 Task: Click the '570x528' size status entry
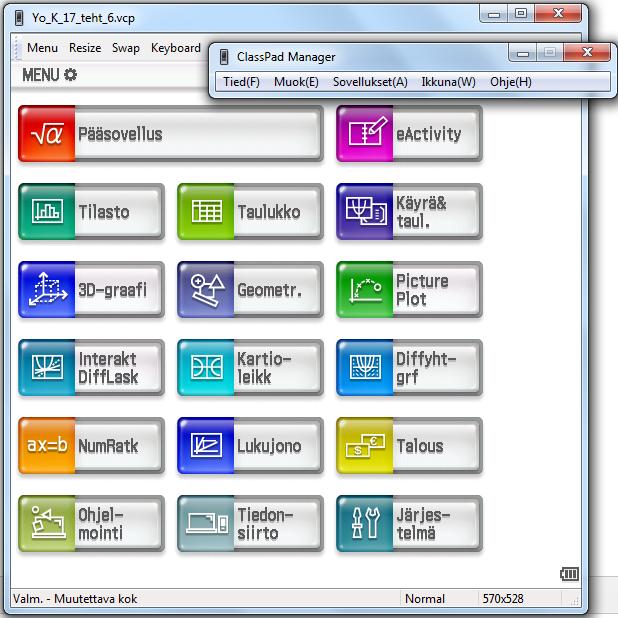coord(503,599)
